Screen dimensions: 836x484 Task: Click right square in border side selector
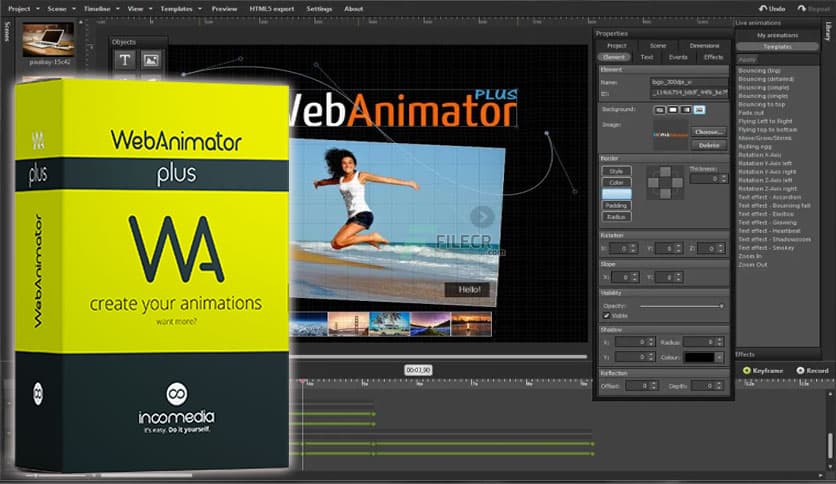tap(677, 183)
